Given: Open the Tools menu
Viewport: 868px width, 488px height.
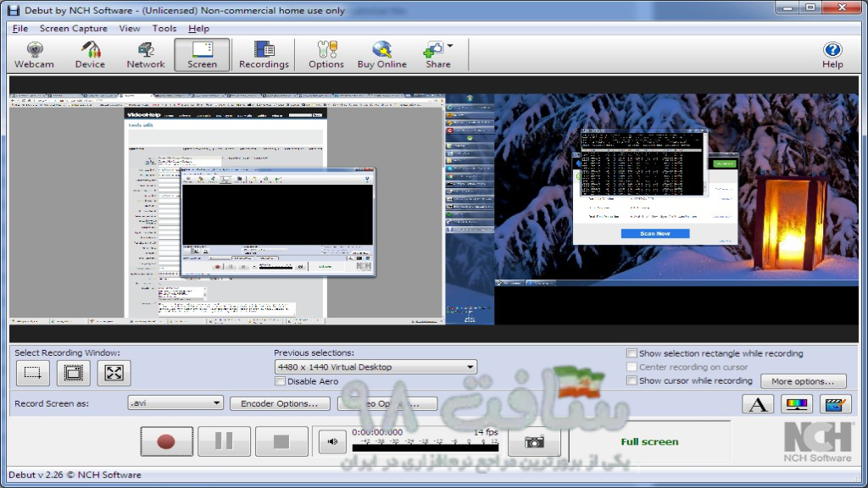Looking at the screenshot, I should coord(164,28).
